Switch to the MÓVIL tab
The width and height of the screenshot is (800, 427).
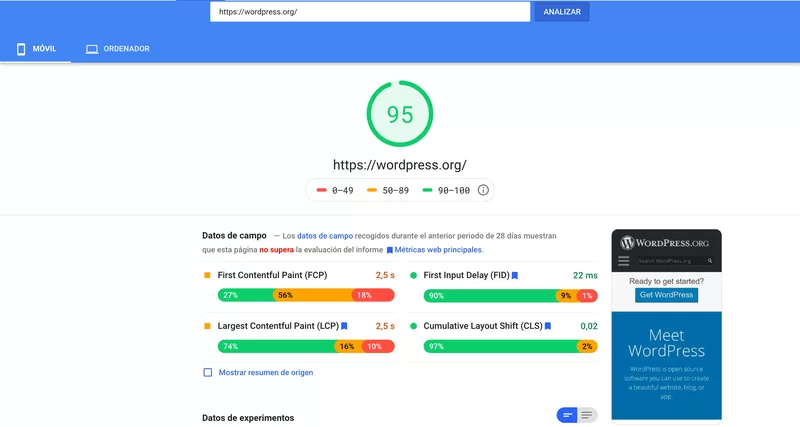36,49
